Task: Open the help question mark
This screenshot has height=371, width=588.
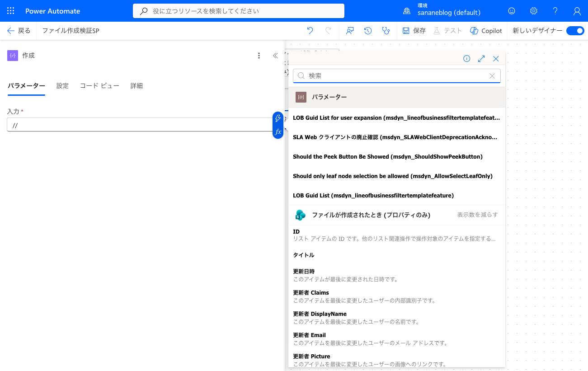Action: coord(555,11)
